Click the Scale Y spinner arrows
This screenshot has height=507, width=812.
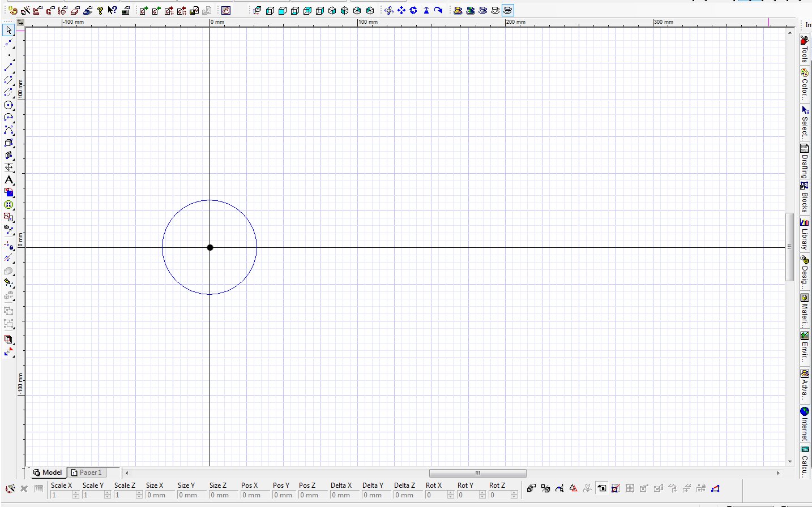(108, 495)
